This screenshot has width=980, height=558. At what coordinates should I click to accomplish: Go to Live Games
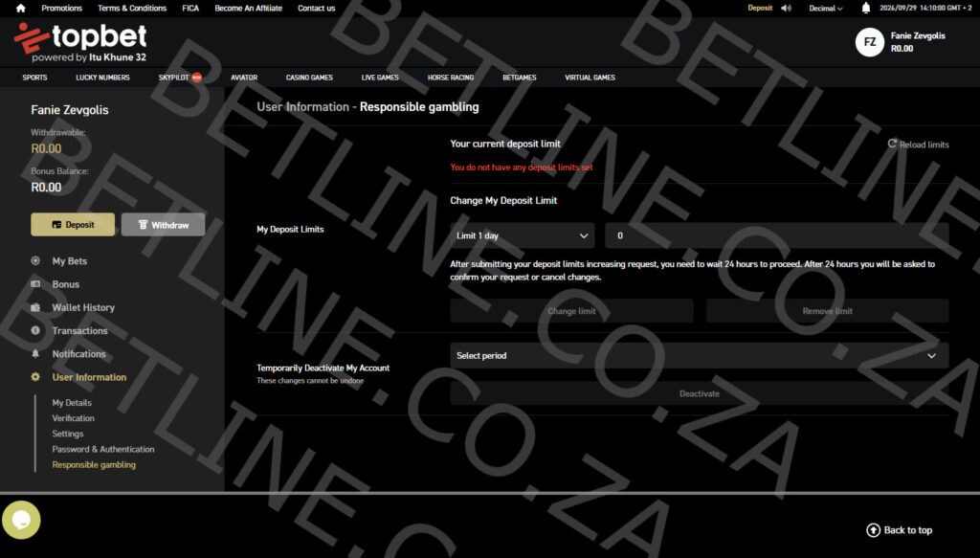[380, 78]
